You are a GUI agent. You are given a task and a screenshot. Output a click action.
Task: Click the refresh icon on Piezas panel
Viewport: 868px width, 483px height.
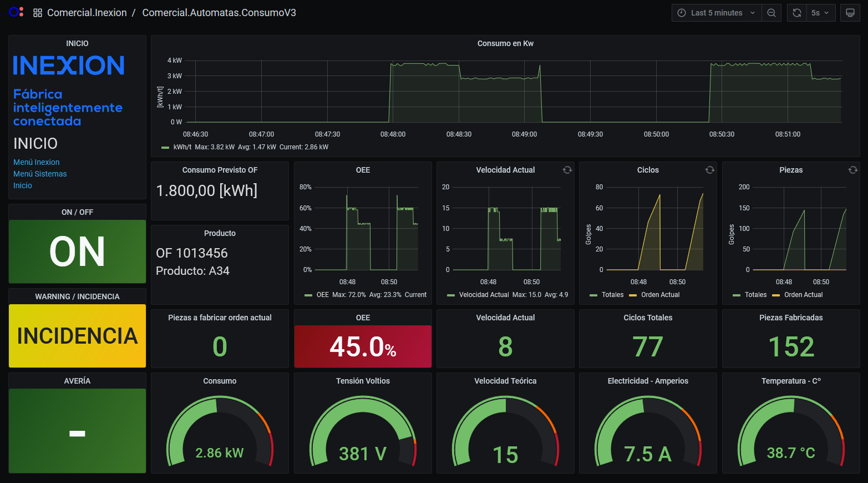pyautogui.click(x=852, y=170)
